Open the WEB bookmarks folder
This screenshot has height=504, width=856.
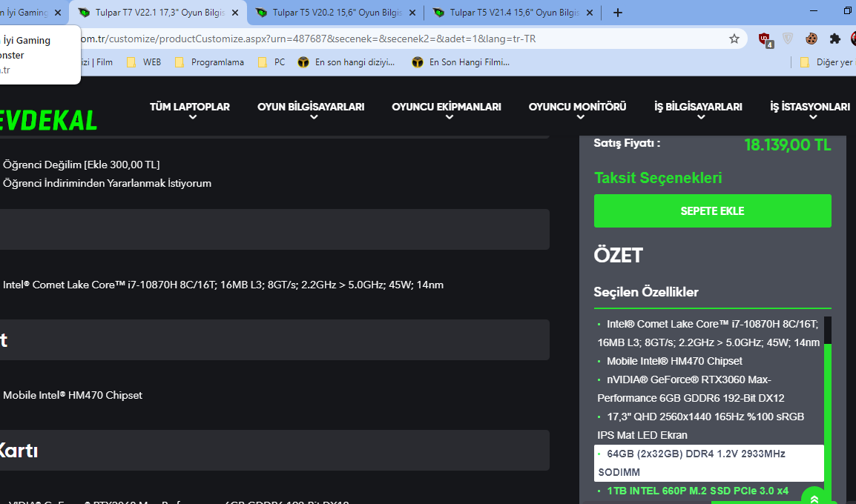coord(144,62)
